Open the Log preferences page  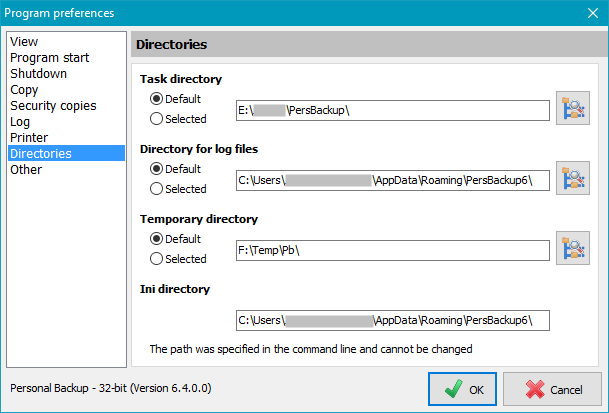pos(66,121)
